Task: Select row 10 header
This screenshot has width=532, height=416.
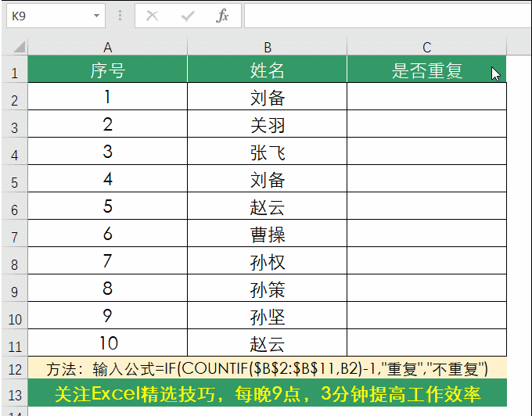Action: point(15,316)
